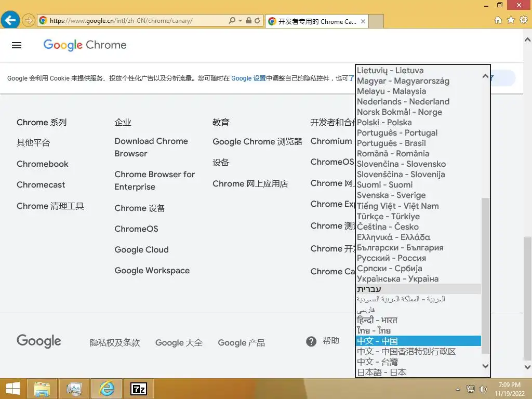Pick 日本語 - 日本 option

tap(418, 372)
